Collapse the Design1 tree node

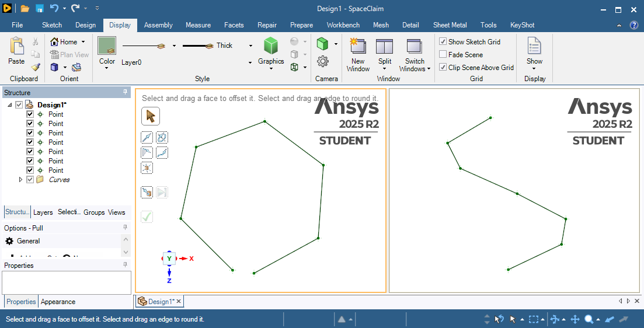[x=10, y=104]
